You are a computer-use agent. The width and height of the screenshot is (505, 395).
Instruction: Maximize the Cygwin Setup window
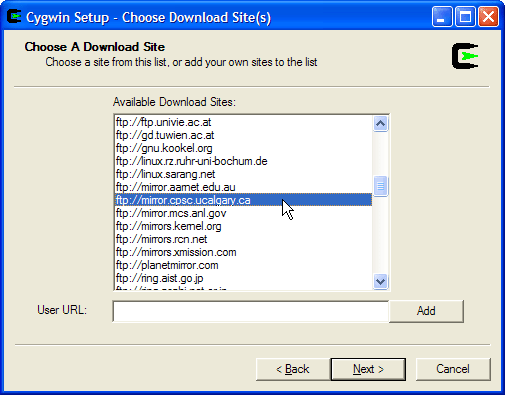click(465, 16)
